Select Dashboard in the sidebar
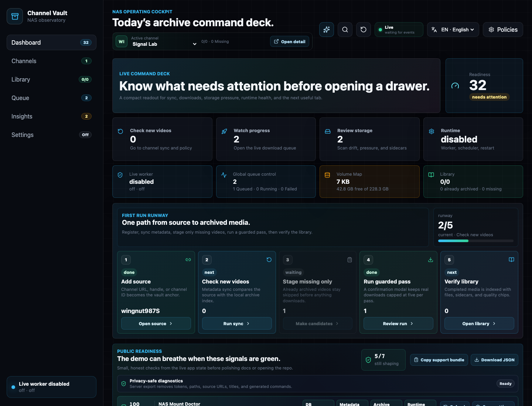The height and width of the screenshot is (406, 532). (x=51, y=42)
